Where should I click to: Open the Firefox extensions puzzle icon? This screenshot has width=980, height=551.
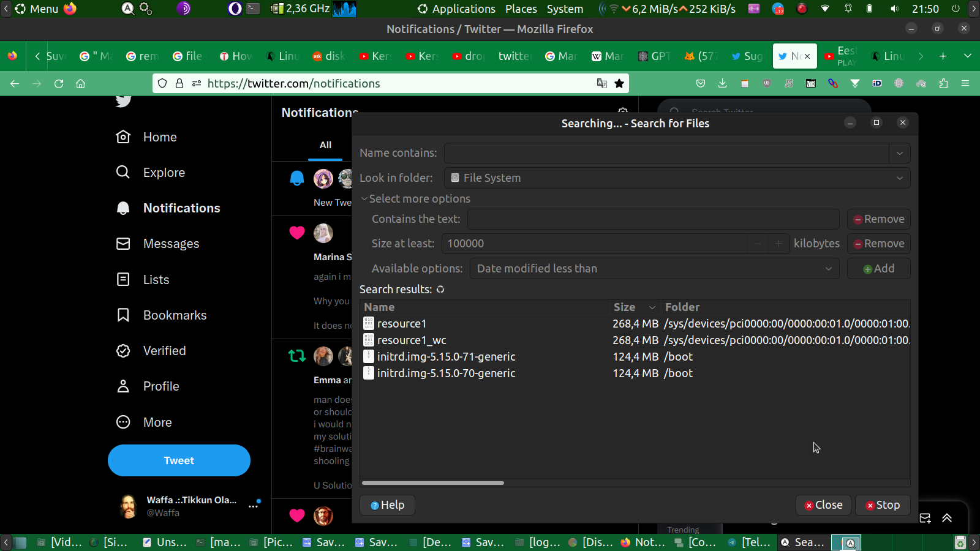click(x=943, y=83)
